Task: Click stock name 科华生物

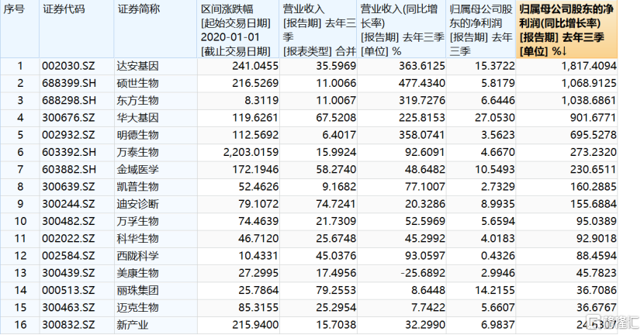Action: [x=137, y=239]
